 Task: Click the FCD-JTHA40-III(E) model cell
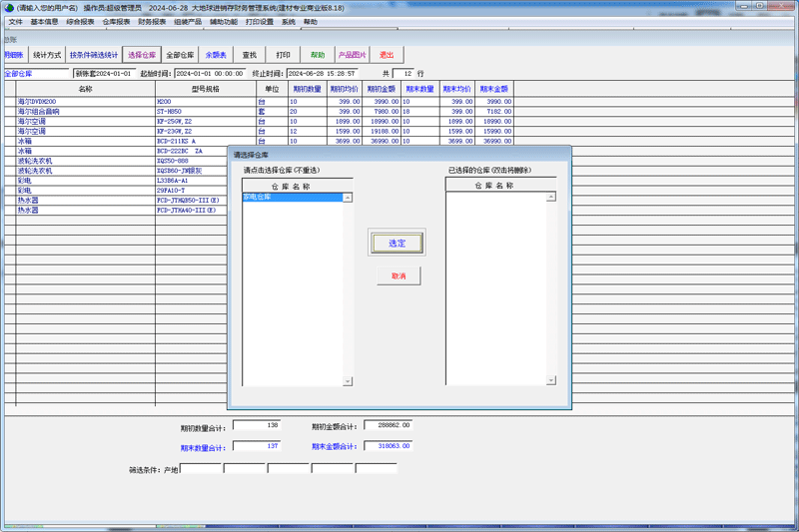[192, 210]
